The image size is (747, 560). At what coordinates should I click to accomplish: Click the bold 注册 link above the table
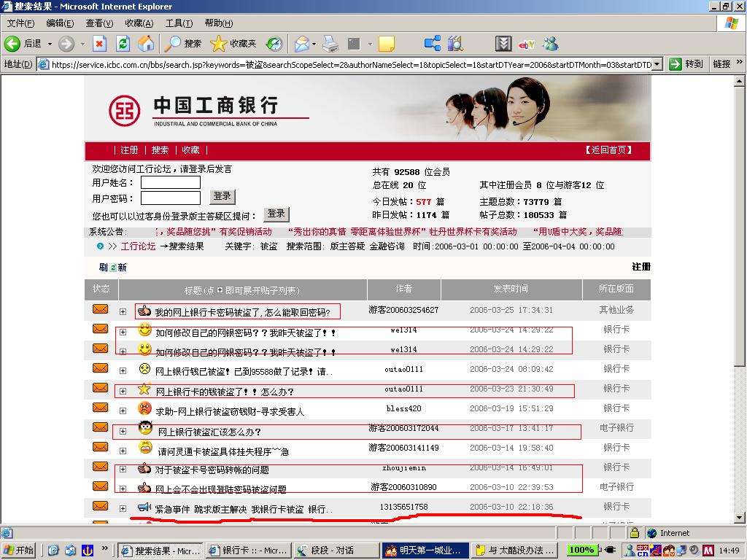click(x=641, y=267)
